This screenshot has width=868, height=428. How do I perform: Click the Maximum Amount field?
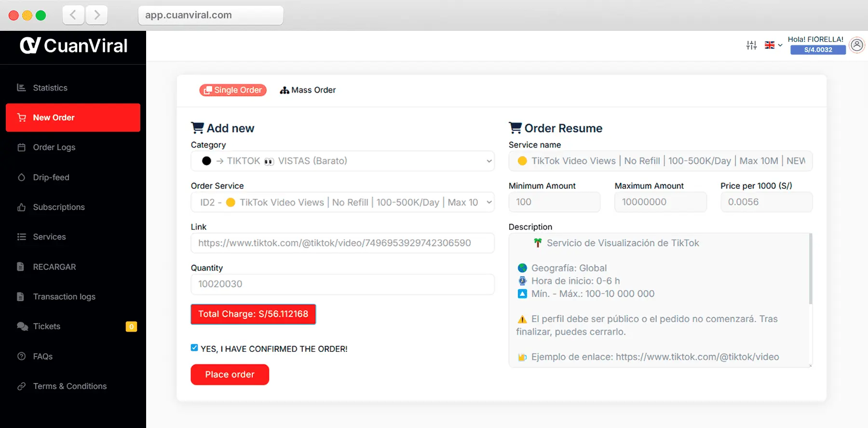click(661, 202)
